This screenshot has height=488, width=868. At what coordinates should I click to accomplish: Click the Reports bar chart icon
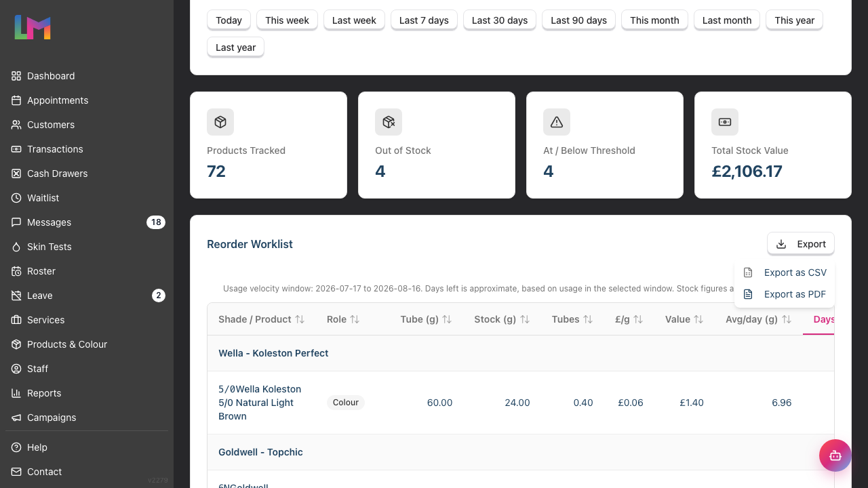click(x=16, y=393)
